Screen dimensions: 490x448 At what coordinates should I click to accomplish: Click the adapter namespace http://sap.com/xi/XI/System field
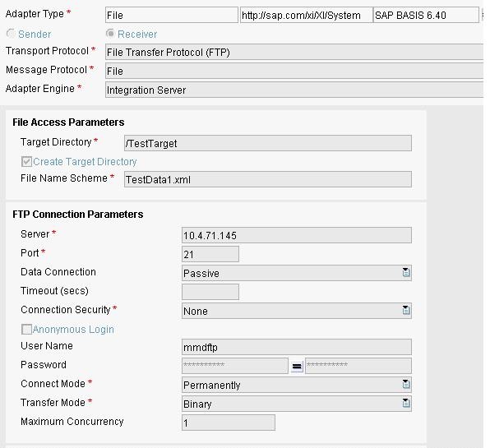(x=306, y=15)
